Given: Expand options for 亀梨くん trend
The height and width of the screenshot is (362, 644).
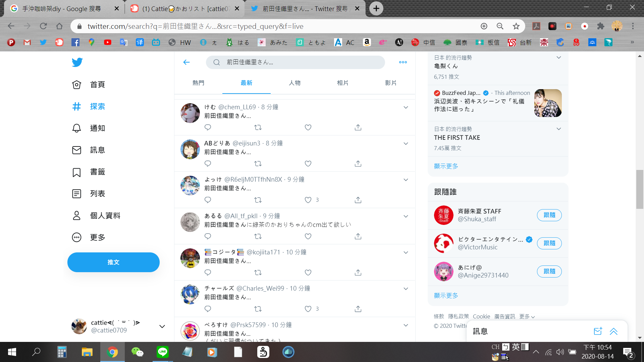Looking at the screenshot, I should click(x=558, y=58).
